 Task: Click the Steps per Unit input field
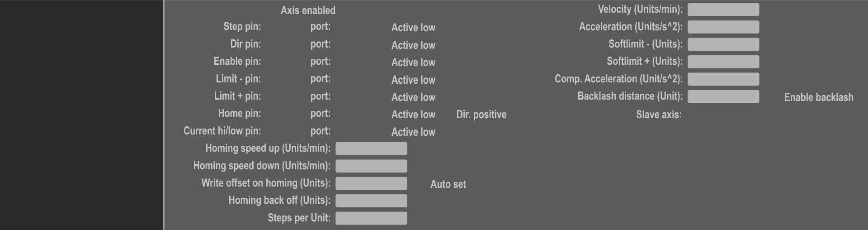371,218
